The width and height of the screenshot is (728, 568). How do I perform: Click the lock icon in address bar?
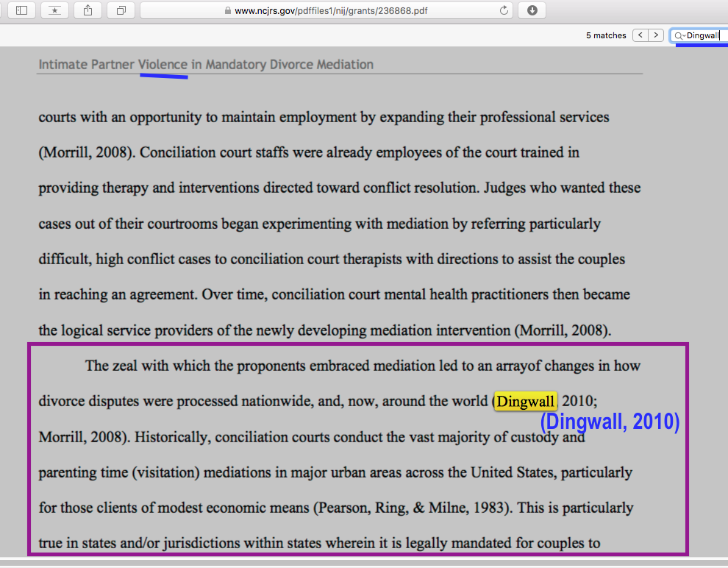click(228, 11)
